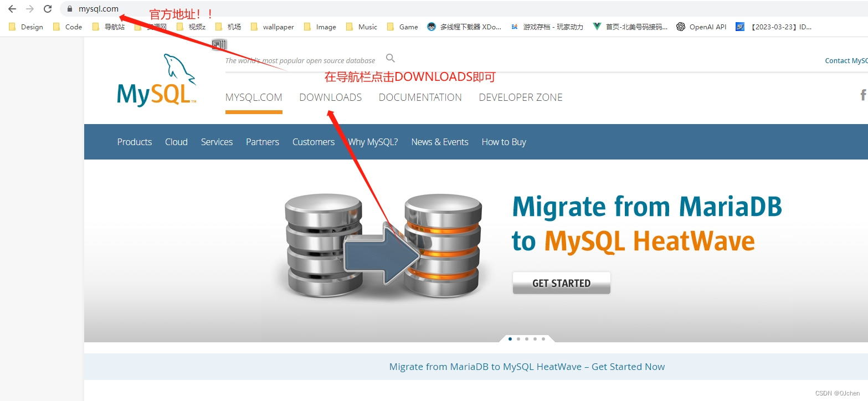Open the Cloud menu item
This screenshot has height=401, width=868.
click(x=176, y=142)
